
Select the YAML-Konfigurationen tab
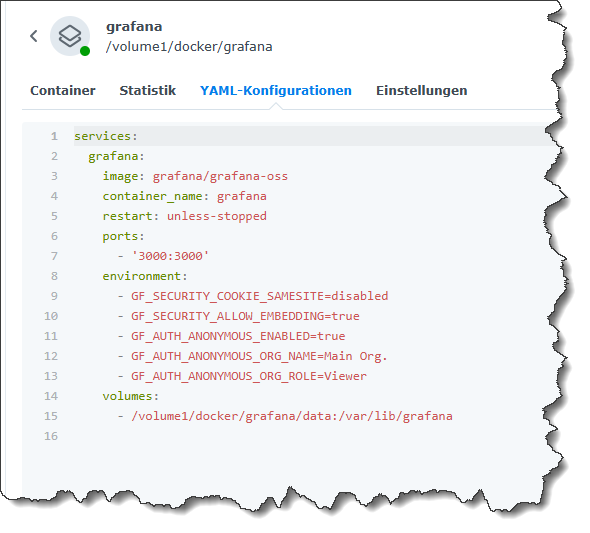[x=276, y=91]
